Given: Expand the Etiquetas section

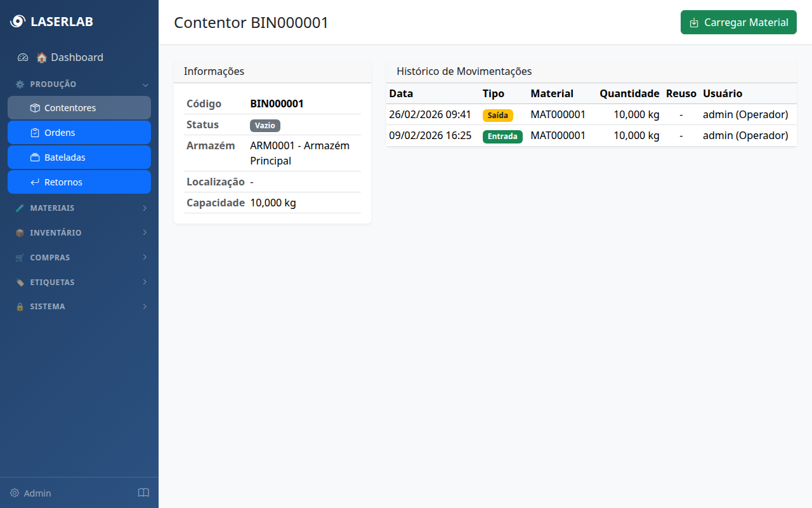Looking at the screenshot, I should 79,282.
